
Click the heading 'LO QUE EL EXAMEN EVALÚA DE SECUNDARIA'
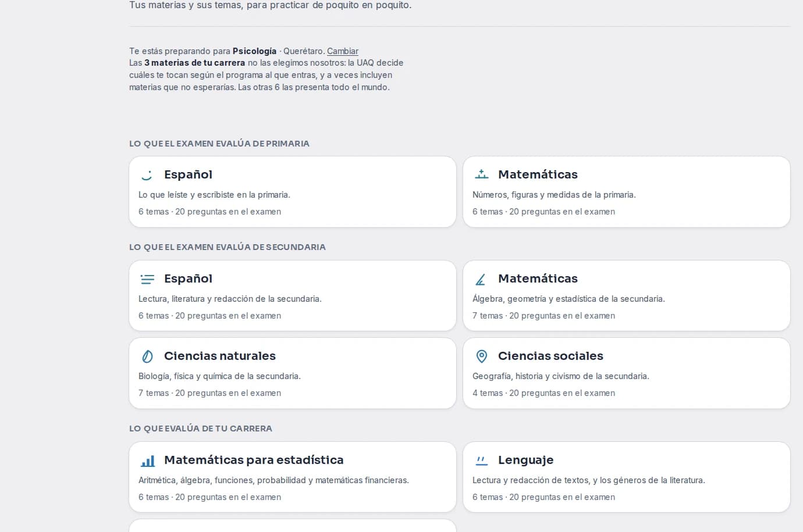pos(228,247)
